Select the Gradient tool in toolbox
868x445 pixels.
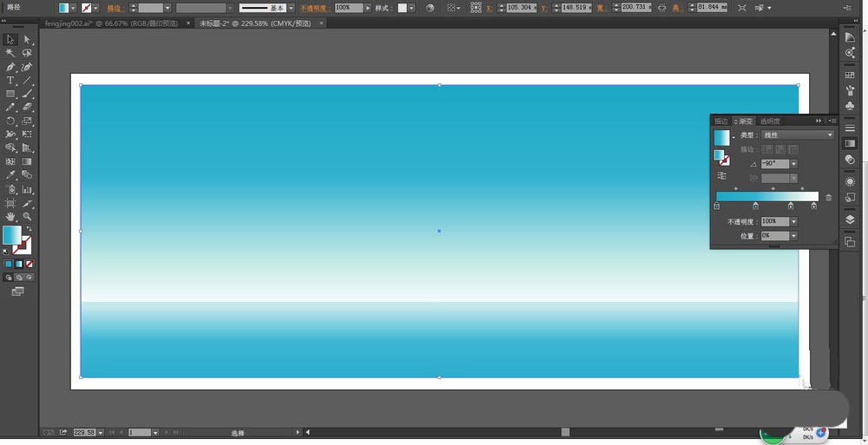pos(27,161)
